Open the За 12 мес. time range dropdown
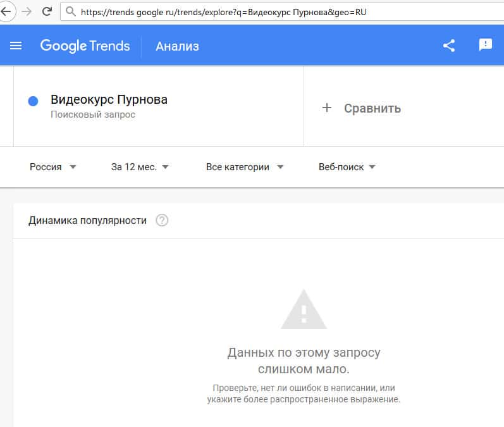 point(140,167)
